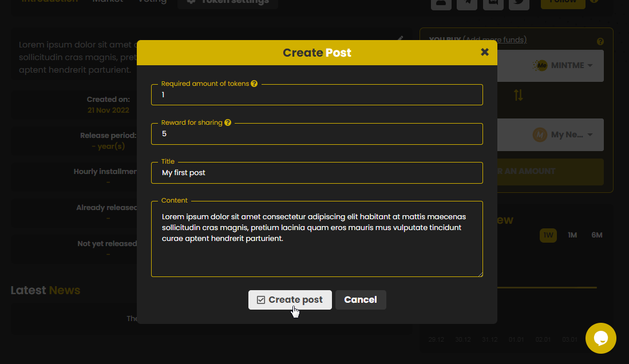The width and height of the screenshot is (629, 364).
Task: Open the Token settings tab
Action: click(x=228, y=2)
